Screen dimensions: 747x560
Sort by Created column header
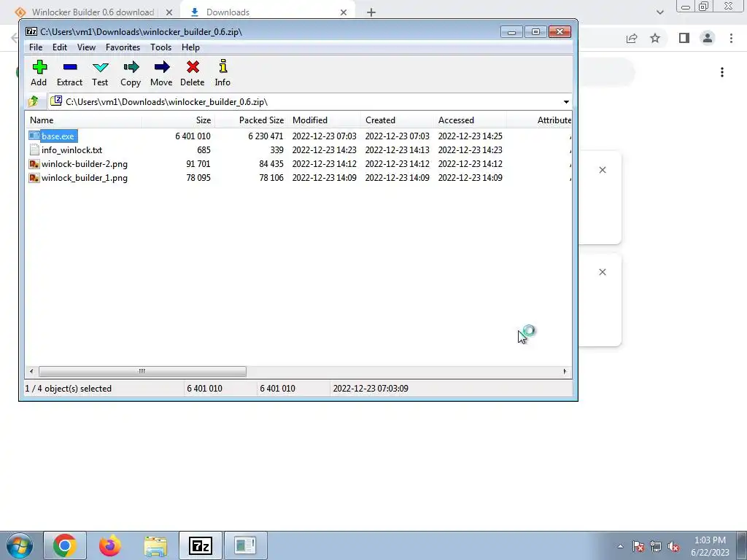click(398, 120)
